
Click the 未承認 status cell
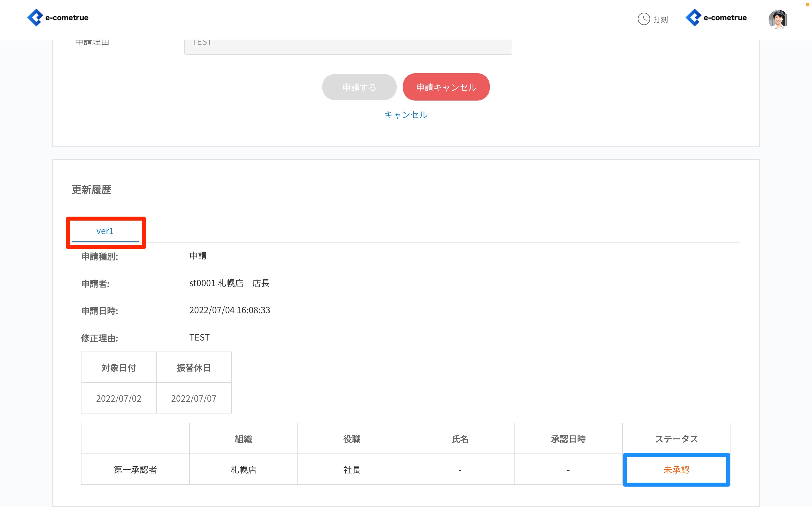click(x=676, y=470)
